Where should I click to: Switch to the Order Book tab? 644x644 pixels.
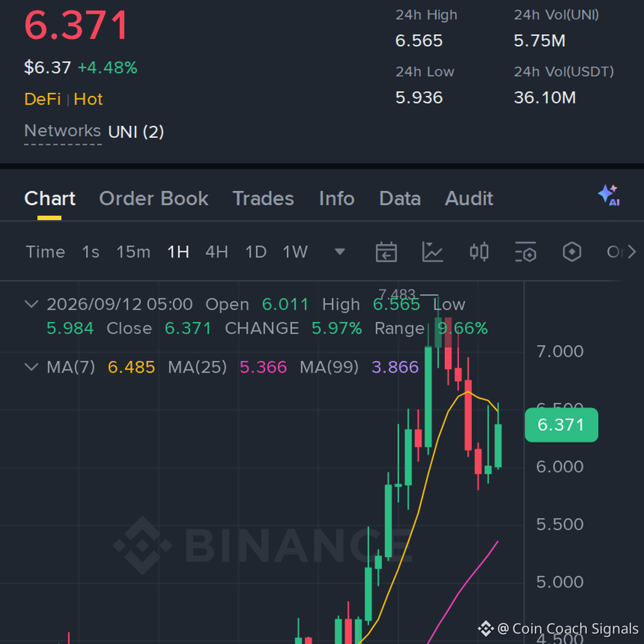pos(154,199)
